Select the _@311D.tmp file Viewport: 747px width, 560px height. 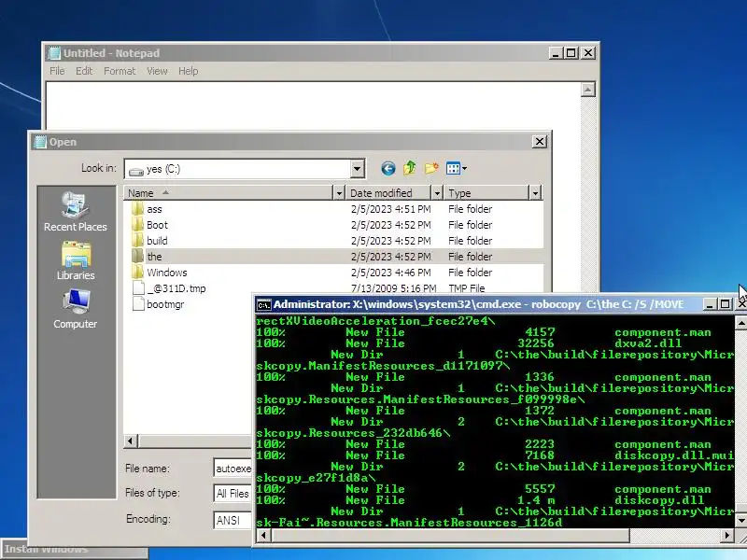176,288
